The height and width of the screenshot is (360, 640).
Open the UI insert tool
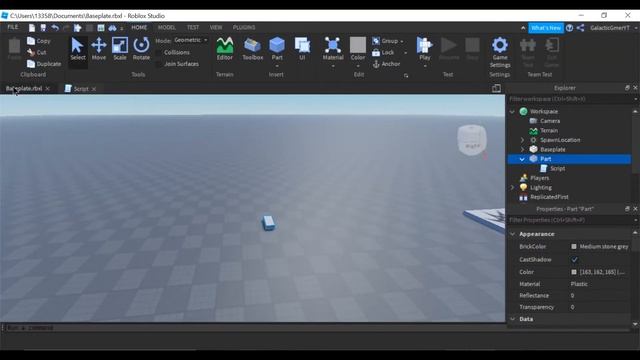[302, 49]
